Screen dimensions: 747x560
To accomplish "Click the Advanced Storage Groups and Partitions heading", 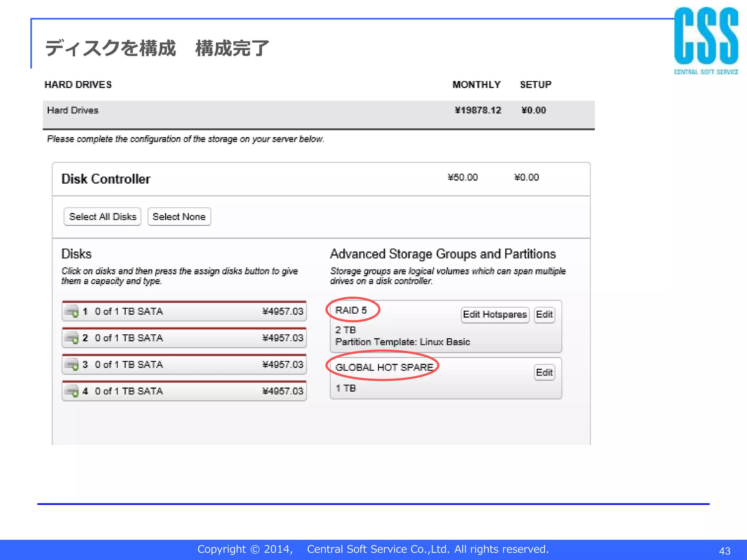I will (x=443, y=254).
